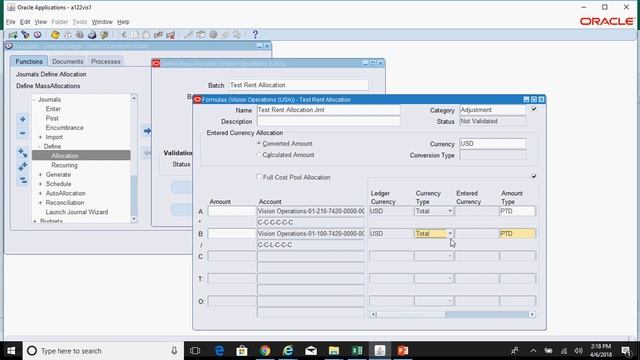Open Currency Type dropdown in row C

point(450,256)
